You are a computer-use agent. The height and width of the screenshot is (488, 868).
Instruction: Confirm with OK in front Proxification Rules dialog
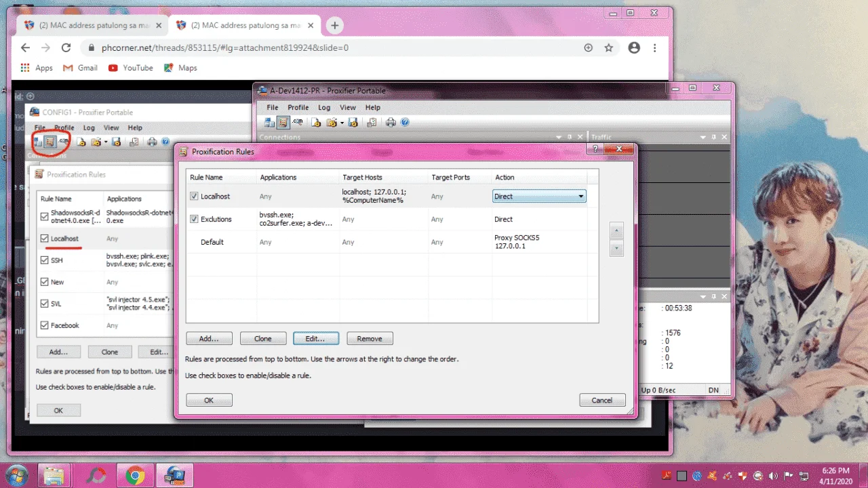[x=209, y=400]
